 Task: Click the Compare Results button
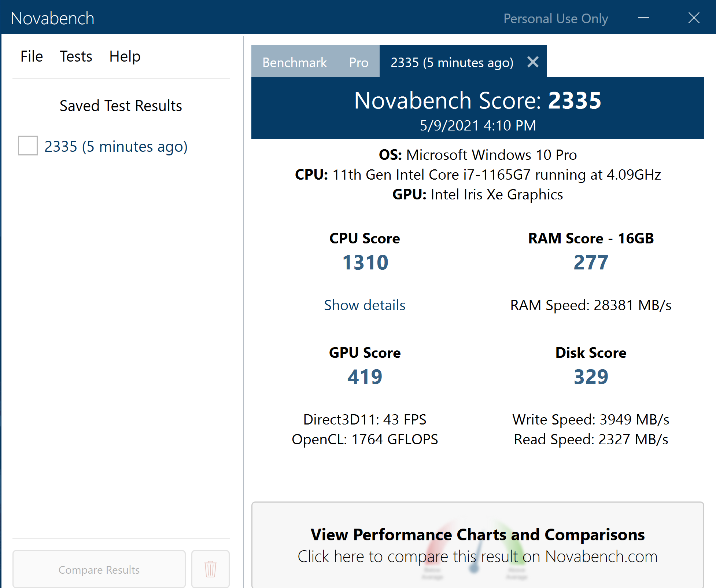coord(99,569)
